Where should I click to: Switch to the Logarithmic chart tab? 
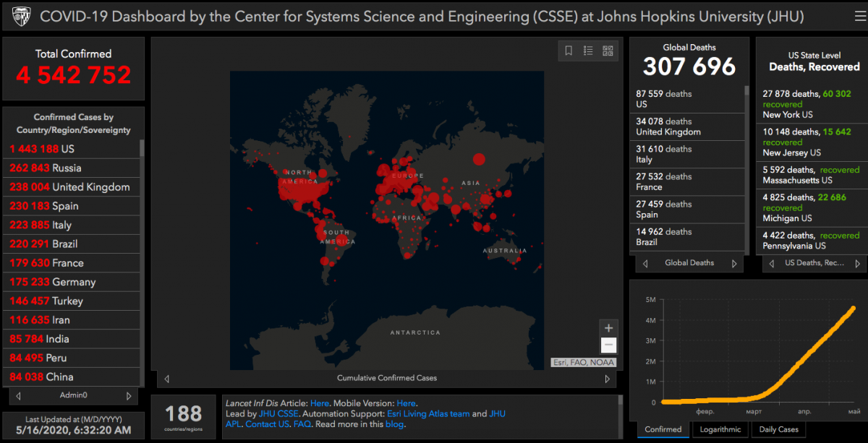[x=720, y=429]
